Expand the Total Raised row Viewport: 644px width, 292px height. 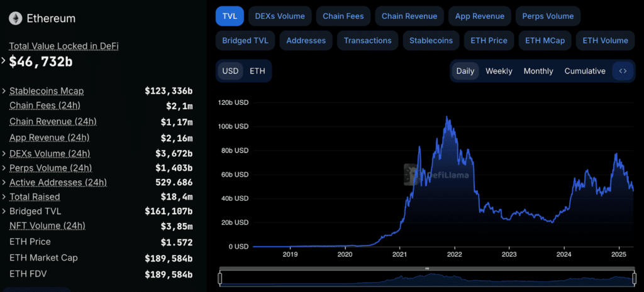point(4,197)
